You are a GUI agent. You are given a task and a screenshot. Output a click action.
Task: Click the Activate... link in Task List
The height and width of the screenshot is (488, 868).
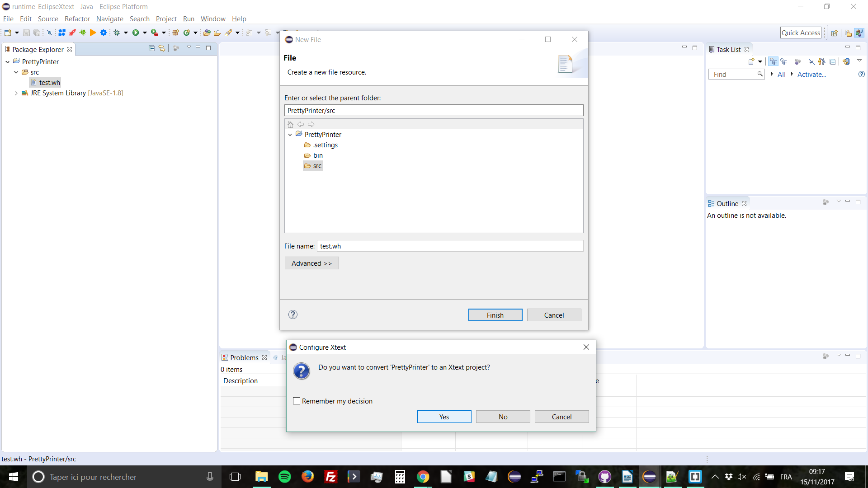pyautogui.click(x=811, y=75)
